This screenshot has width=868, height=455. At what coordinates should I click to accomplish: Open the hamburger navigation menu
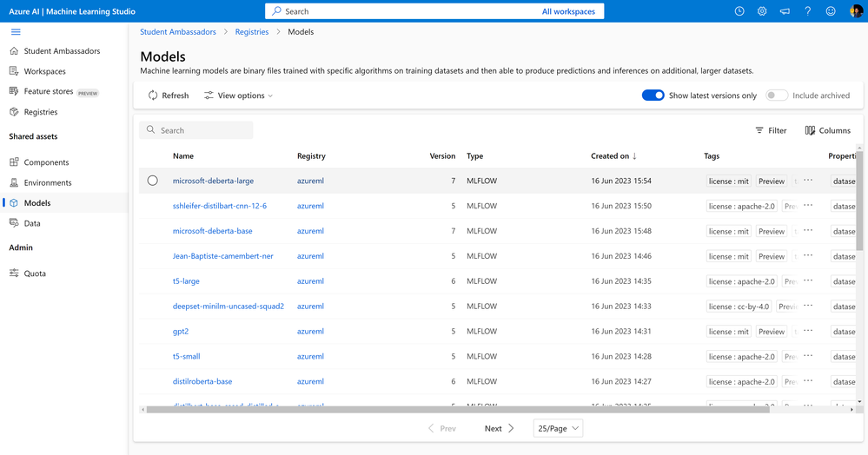16,32
